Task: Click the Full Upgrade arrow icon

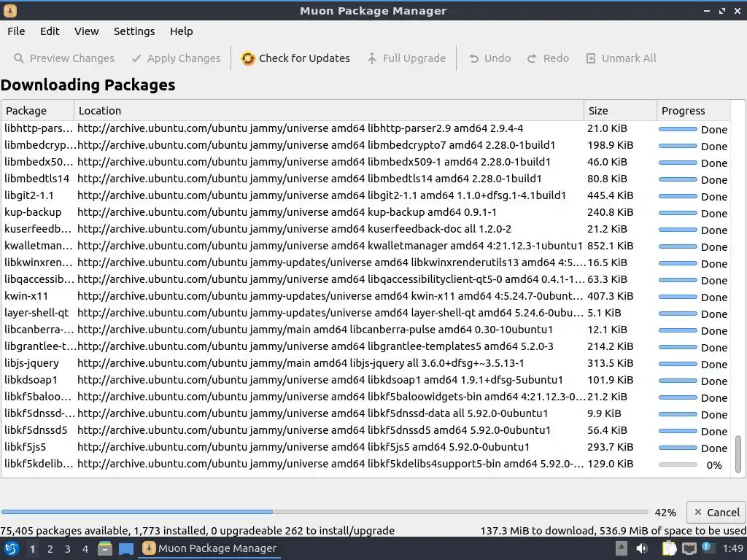Action: (371, 58)
